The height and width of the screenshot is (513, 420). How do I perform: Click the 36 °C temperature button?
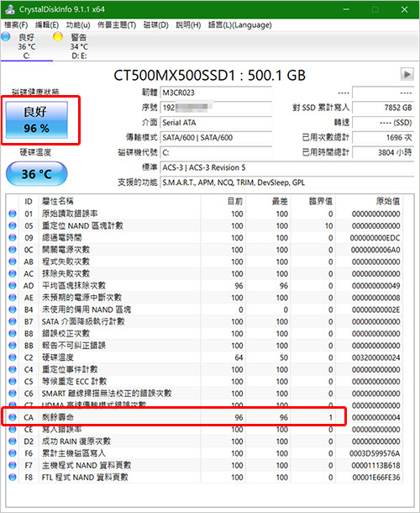(x=37, y=174)
